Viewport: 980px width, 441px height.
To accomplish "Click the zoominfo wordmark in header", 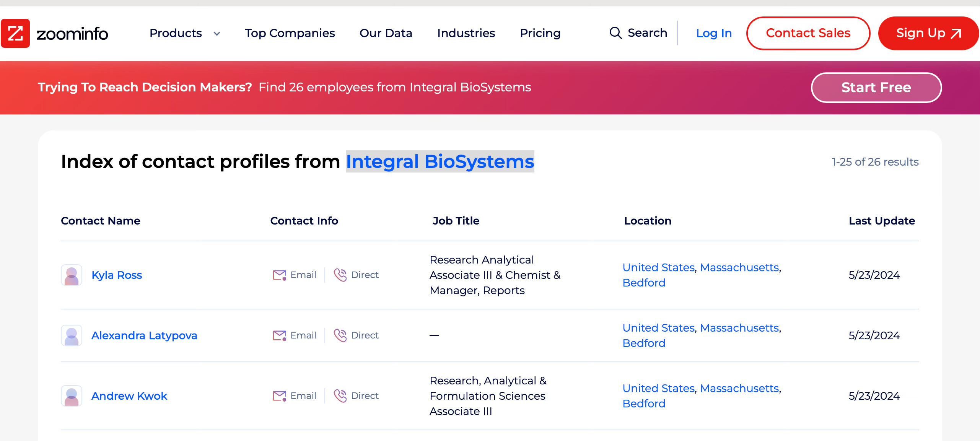I will (72, 34).
